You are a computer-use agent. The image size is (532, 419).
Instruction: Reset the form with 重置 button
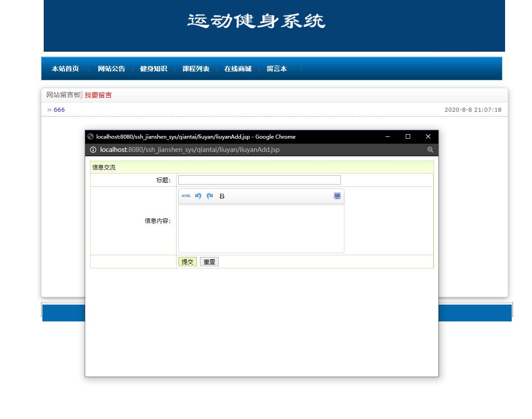coord(209,261)
